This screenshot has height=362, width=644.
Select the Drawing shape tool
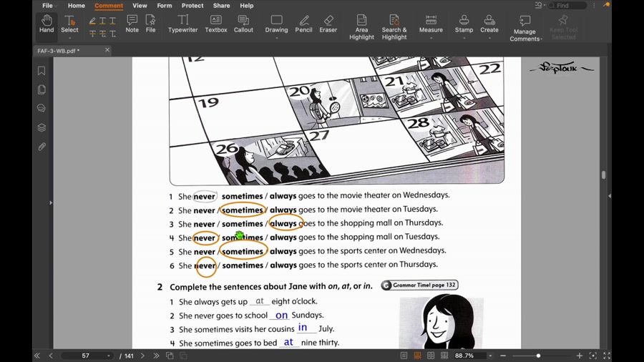pos(276,24)
